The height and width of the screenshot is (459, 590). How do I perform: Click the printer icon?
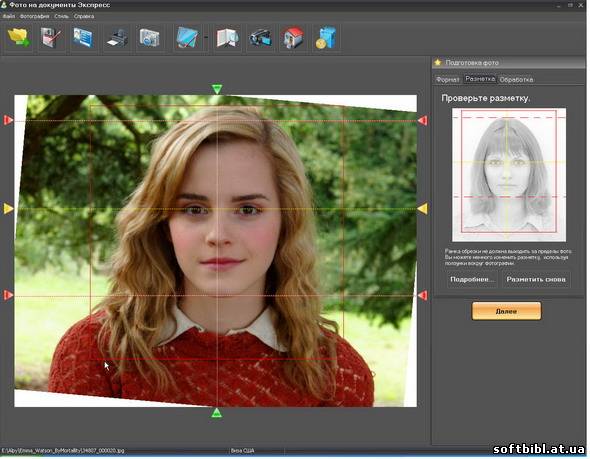[117, 38]
